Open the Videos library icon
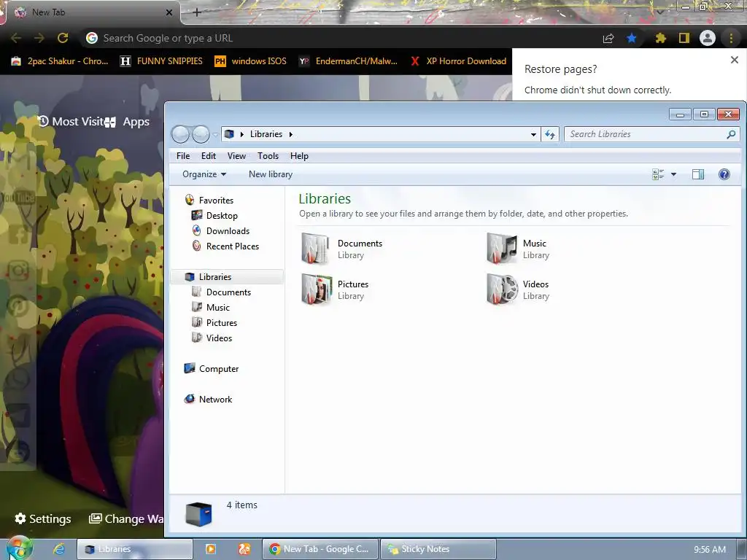The height and width of the screenshot is (560, 747). coord(502,289)
